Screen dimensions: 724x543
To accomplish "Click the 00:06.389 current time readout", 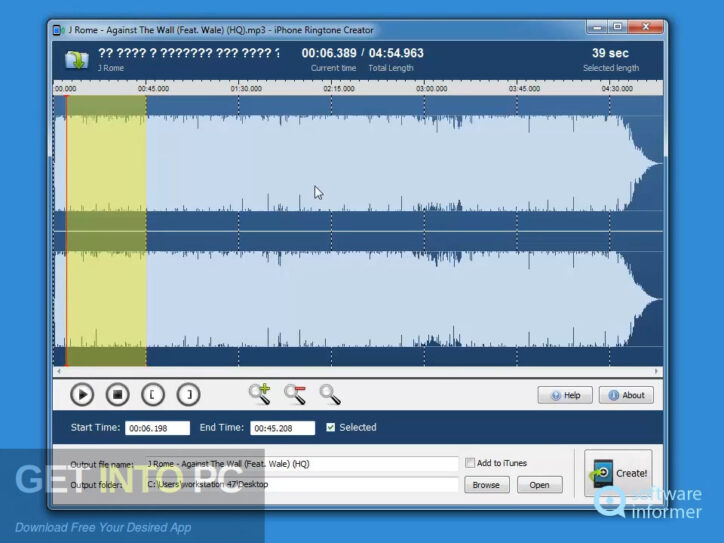I will [329, 53].
